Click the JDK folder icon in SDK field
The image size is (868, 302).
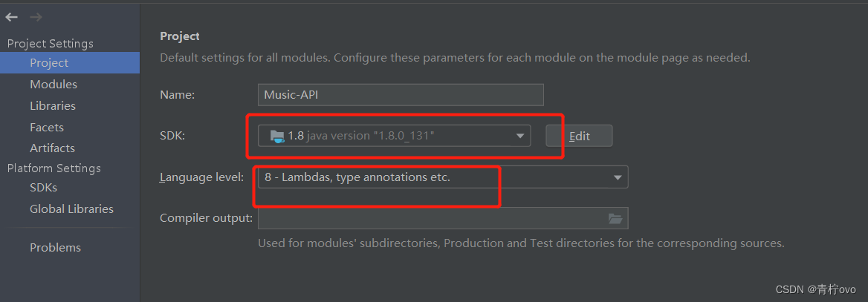pos(276,136)
